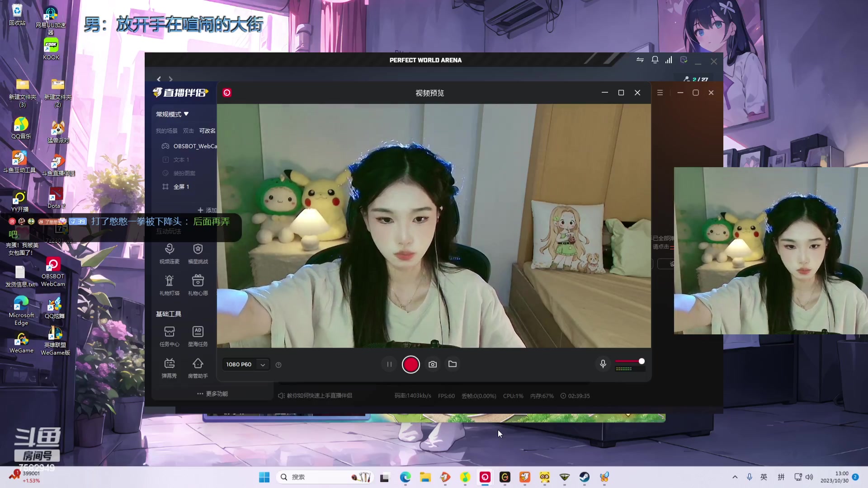868x488 pixels.
Task: Switch to the 我的场景 tab
Action: (166, 131)
